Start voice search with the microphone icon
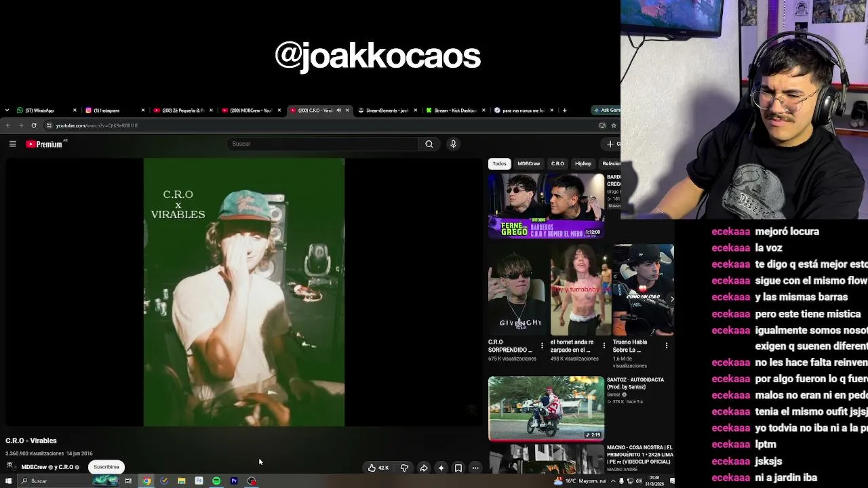 453,144
